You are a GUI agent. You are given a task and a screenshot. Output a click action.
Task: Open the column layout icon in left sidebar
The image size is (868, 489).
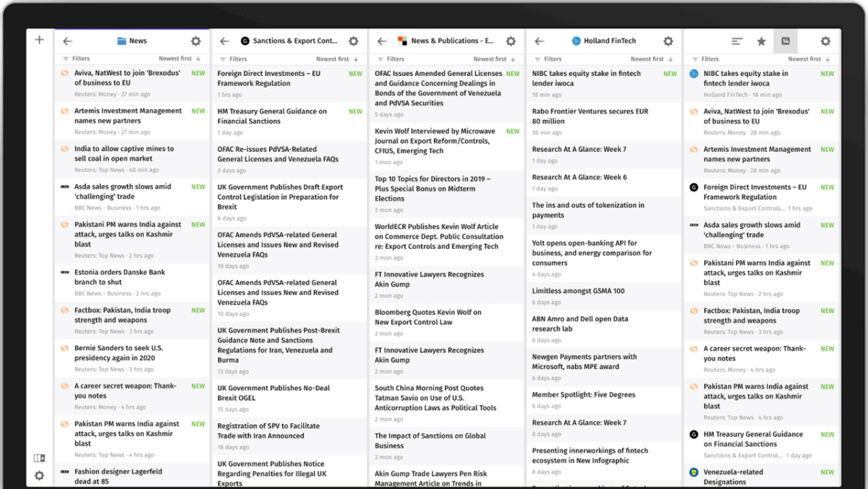point(39,458)
